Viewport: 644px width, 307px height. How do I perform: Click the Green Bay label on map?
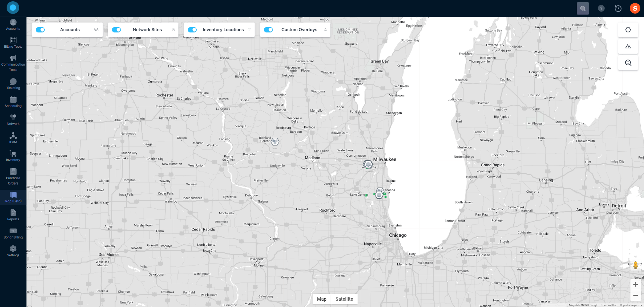click(x=379, y=61)
